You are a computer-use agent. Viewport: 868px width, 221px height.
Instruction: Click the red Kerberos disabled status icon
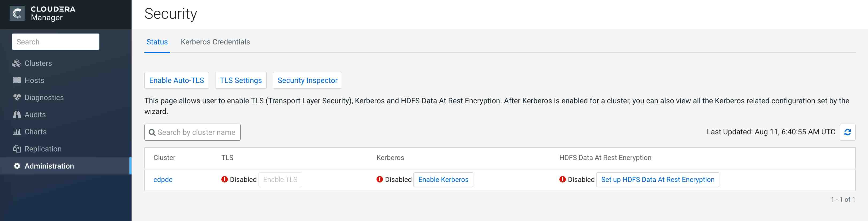coord(379,179)
